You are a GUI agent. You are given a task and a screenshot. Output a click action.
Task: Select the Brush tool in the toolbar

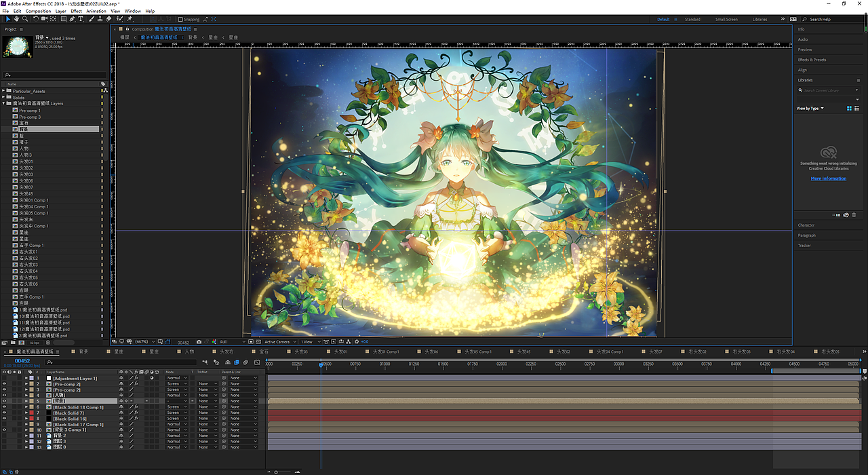click(x=92, y=19)
